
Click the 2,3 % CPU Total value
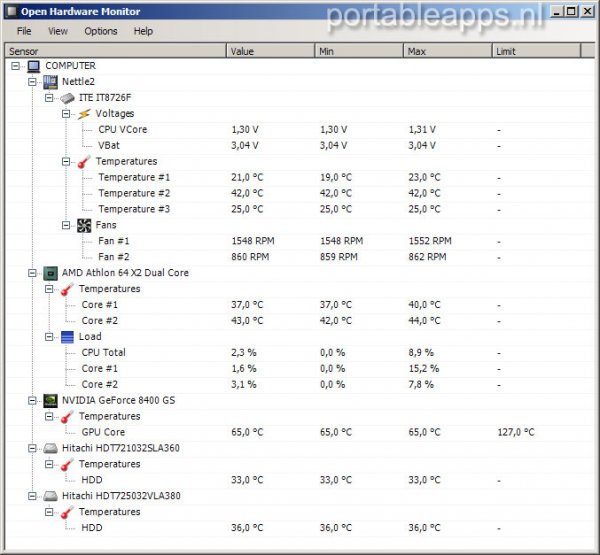(243, 353)
